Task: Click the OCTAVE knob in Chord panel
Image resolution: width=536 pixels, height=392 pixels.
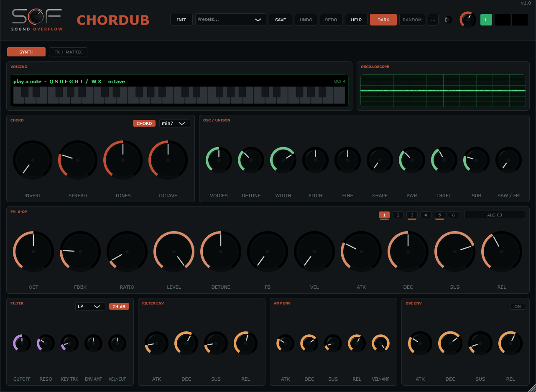Action: tap(168, 160)
